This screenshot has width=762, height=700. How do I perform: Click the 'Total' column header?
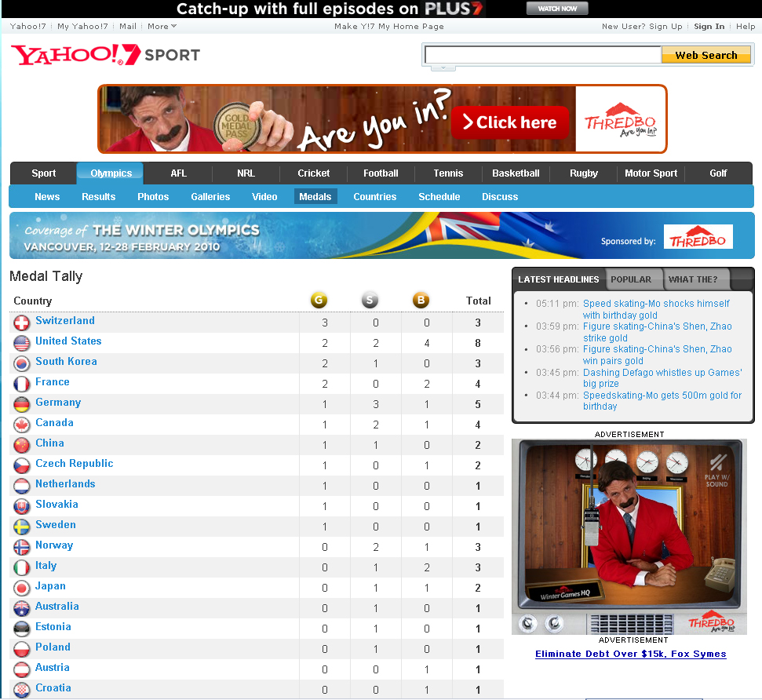click(x=478, y=301)
